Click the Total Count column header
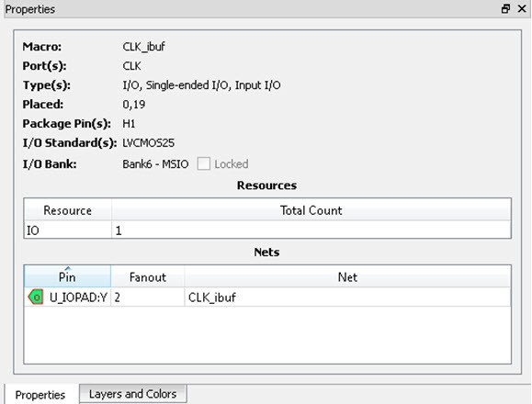The width and height of the screenshot is (532, 404). 311,210
